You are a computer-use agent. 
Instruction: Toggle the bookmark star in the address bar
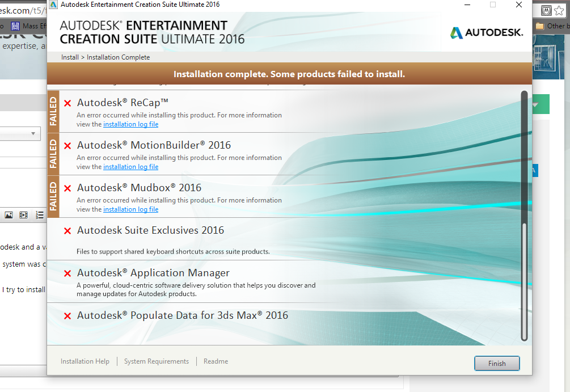pyautogui.click(x=558, y=10)
